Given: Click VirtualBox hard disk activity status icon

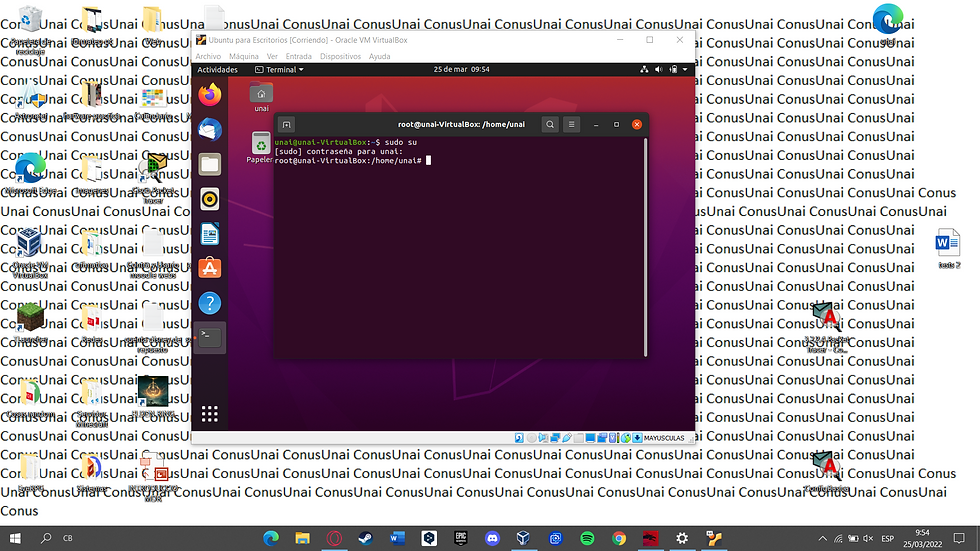Looking at the screenshot, I should tap(519, 438).
